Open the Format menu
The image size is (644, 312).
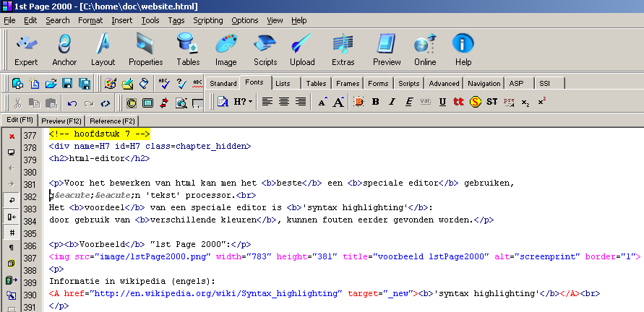pos(90,20)
